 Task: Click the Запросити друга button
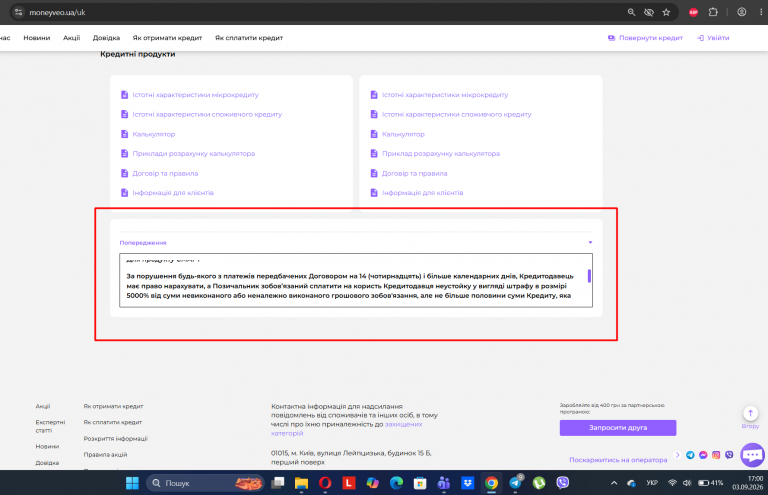click(618, 427)
